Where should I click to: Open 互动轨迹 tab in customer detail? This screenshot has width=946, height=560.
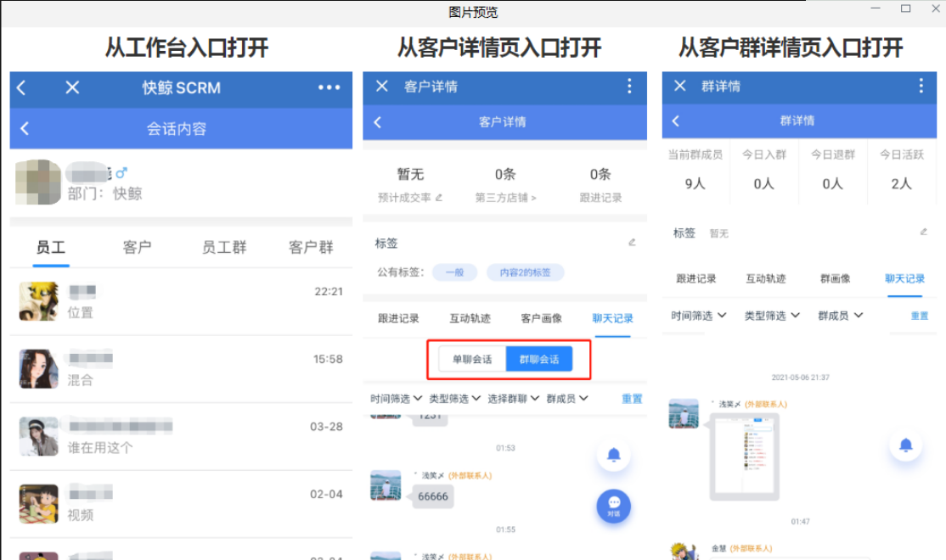(x=470, y=318)
